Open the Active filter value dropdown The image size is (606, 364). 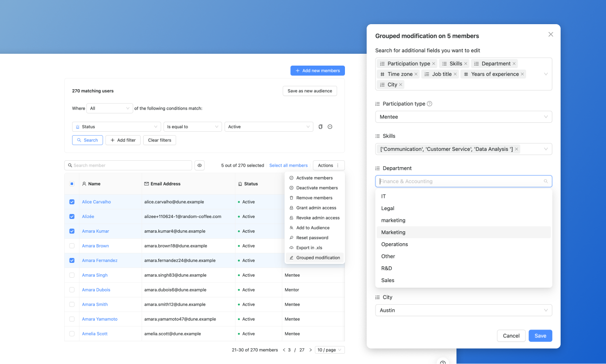[x=269, y=127]
